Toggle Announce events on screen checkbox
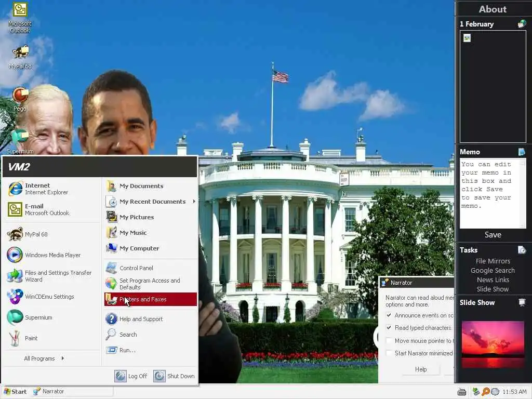Viewport: 532px width, 399px height. point(389,315)
